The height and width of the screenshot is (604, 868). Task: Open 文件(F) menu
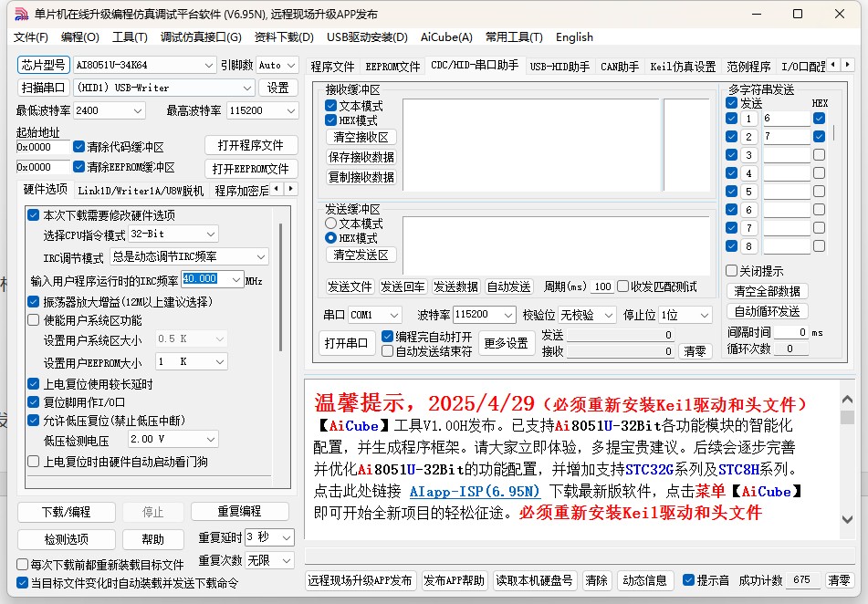31,37
